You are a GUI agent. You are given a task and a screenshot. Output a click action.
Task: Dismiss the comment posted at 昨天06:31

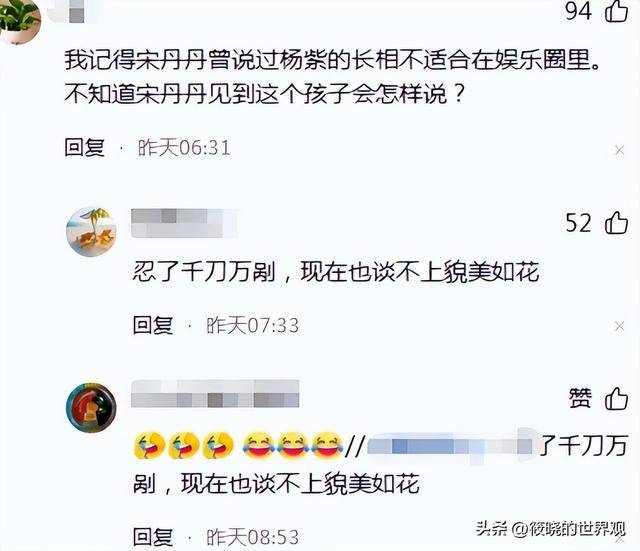click(619, 151)
